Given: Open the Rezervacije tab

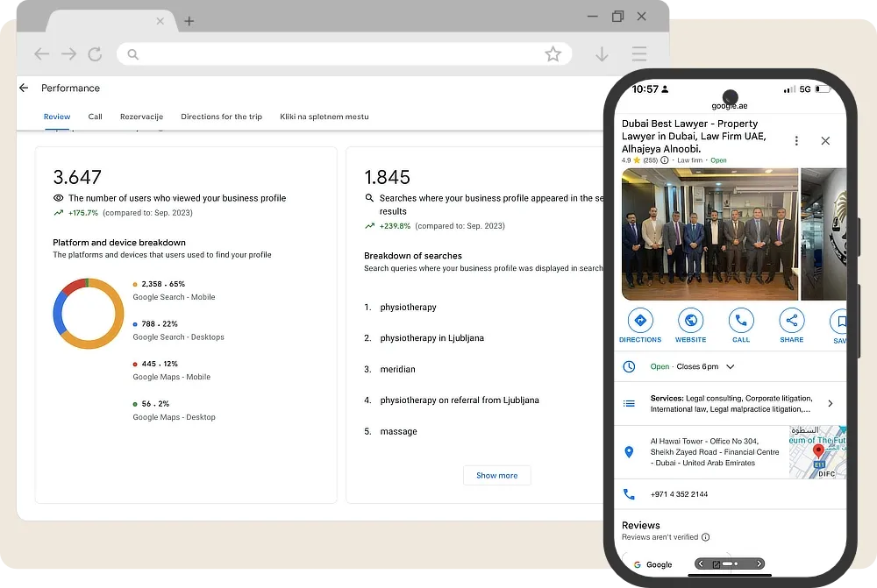Looking at the screenshot, I should (x=141, y=117).
